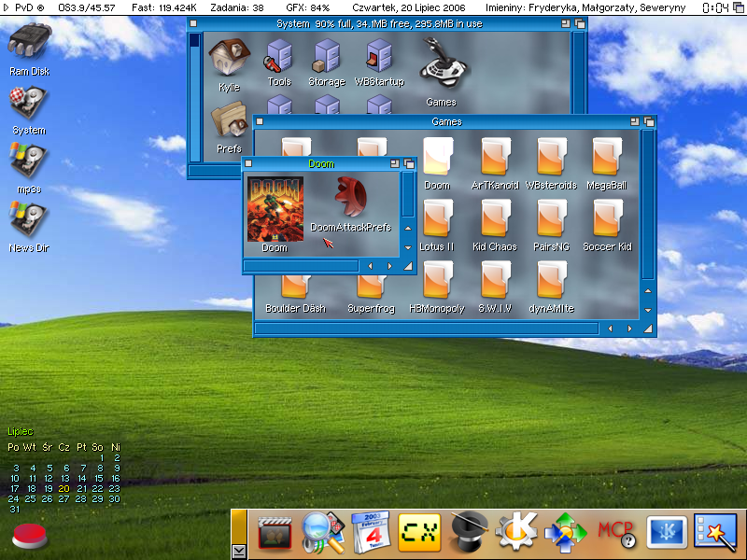Select the News Dir drive icon

click(x=29, y=219)
